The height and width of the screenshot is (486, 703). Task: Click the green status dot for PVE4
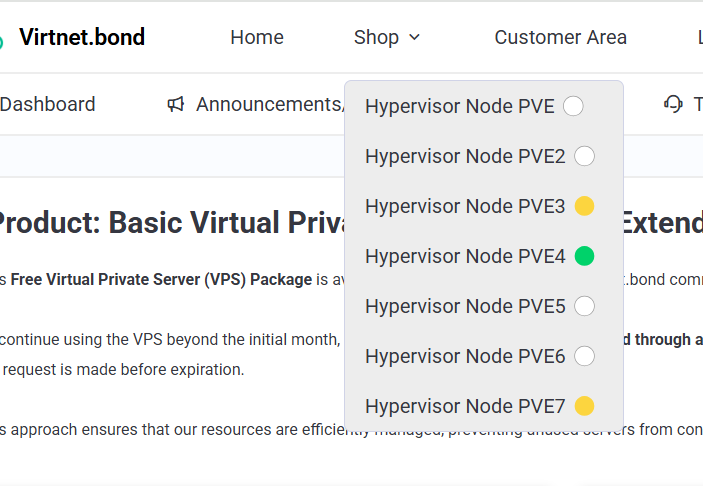585,256
